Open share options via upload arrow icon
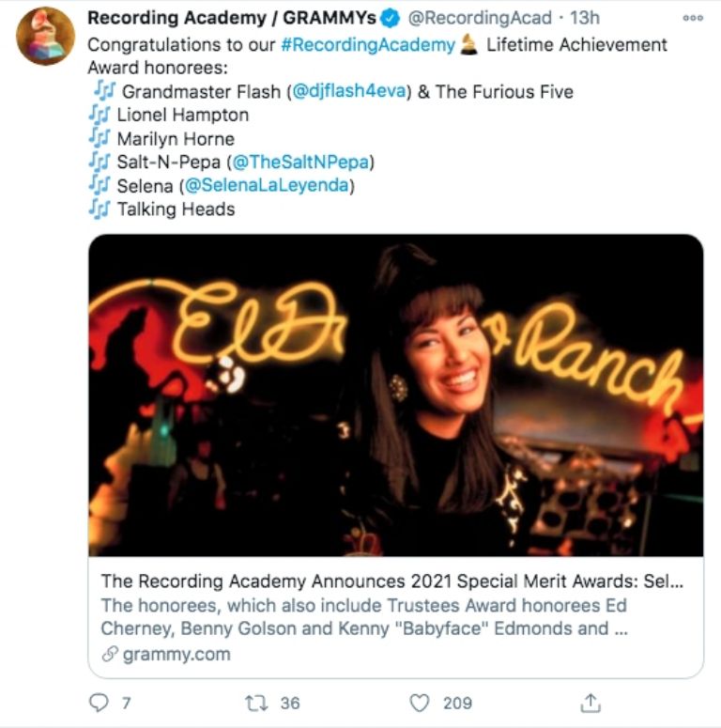Screen dimensions: 721x728 pos(591,703)
